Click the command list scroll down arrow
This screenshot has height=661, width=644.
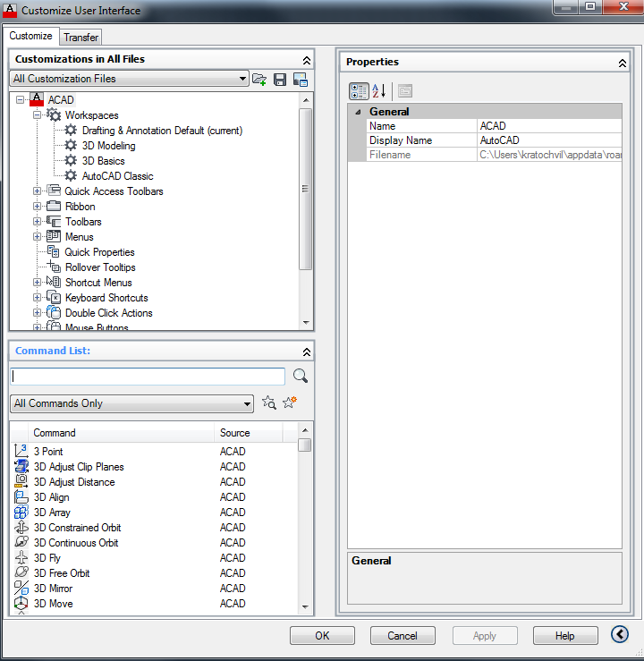pyautogui.click(x=305, y=607)
